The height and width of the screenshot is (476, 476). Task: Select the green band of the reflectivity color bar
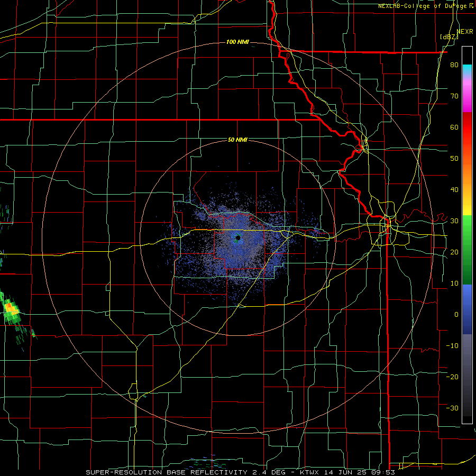coord(467,250)
